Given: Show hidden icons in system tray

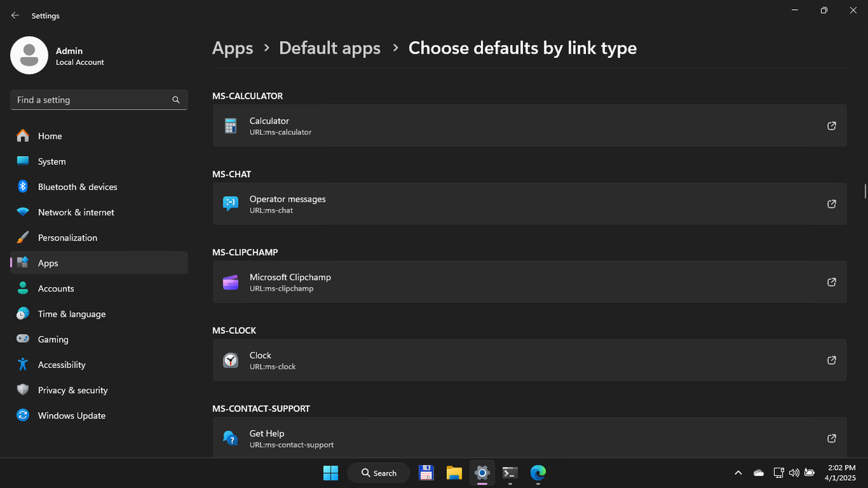Looking at the screenshot, I should coord(738,473).
